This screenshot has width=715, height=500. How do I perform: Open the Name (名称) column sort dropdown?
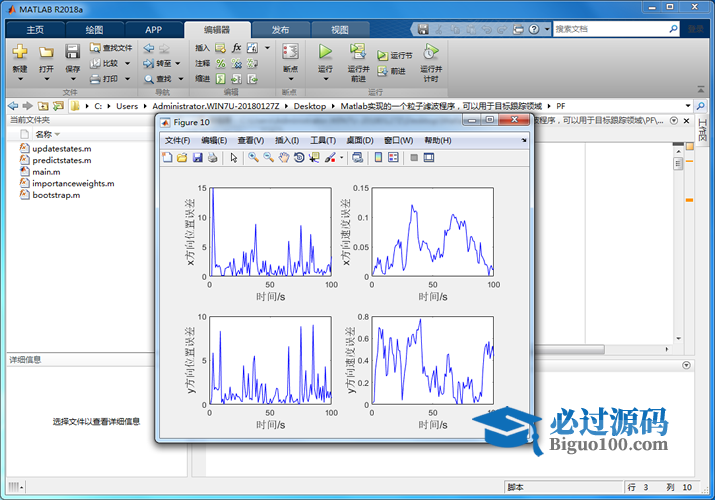pos(57,134)
